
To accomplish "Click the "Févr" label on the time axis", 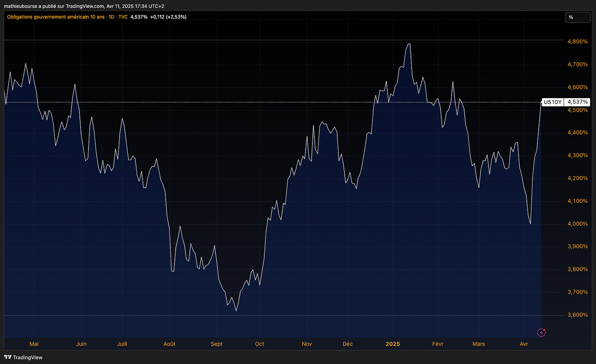I will coord(438,344).
